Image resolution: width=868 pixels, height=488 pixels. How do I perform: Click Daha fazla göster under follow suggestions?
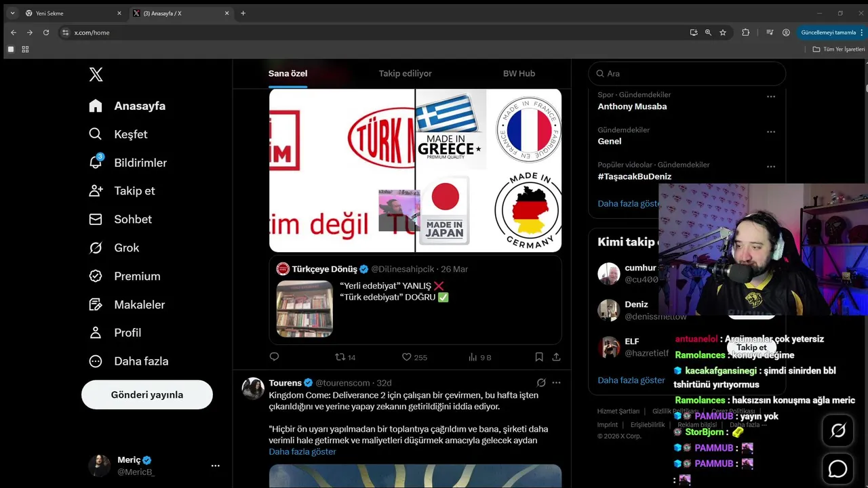click(631, 380)
